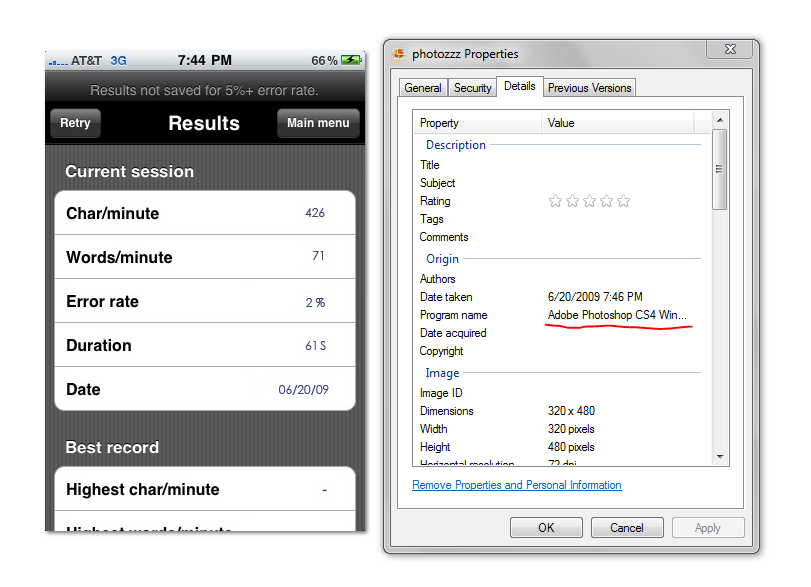Image resolution: width=811 pixels, height=587 pixels.
Task: Click the Comments property value field
Action: 623,237
